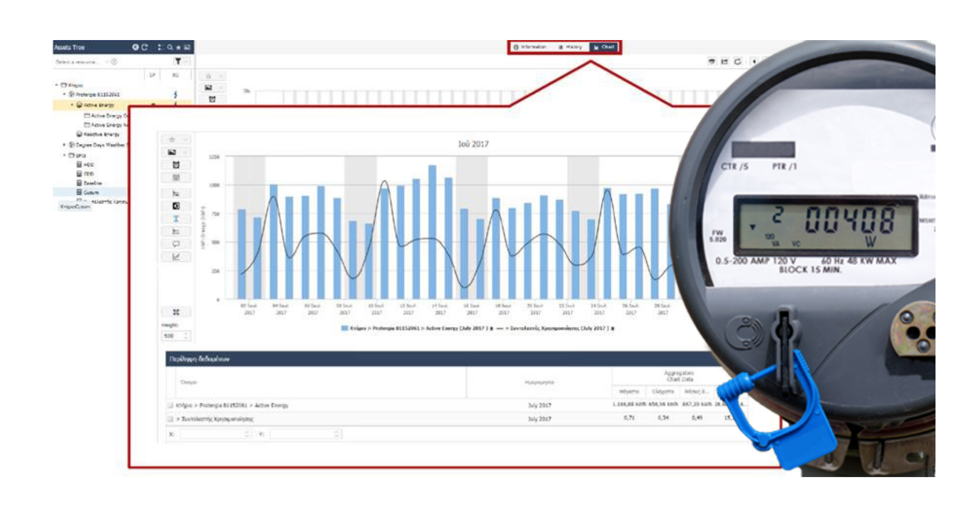
Task: Click the print icon in the top-right toolbar
Action: (x=712, y=62)
